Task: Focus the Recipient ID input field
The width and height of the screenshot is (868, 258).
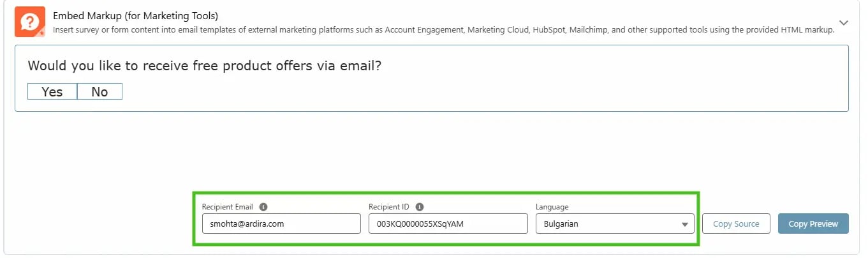Action: pyautogui.click(x=448, y=224)
